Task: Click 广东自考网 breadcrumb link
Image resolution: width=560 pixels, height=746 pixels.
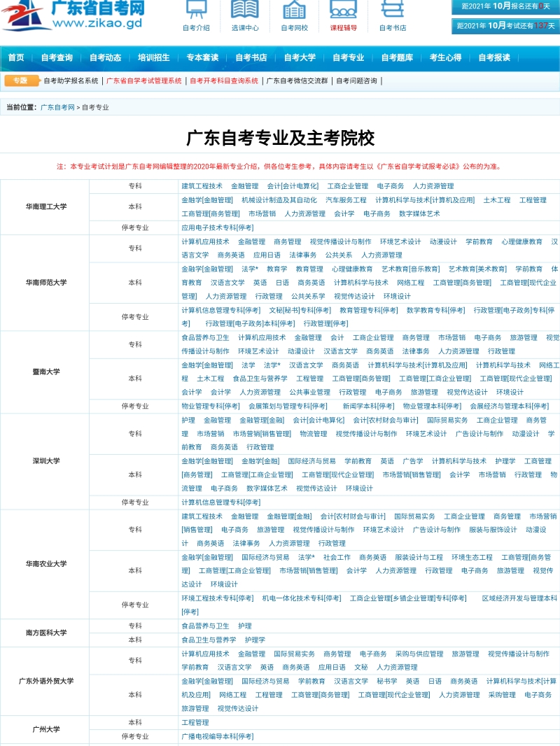Action: 57,108
